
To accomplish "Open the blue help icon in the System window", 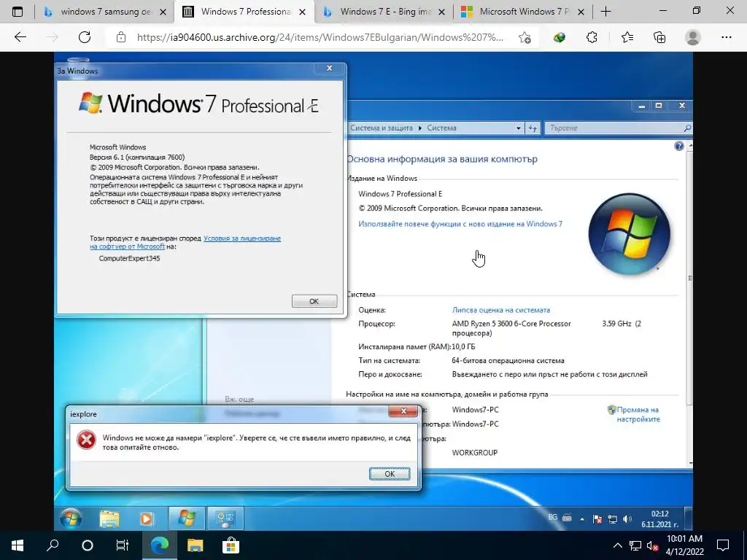I will [x=679, y=146].
